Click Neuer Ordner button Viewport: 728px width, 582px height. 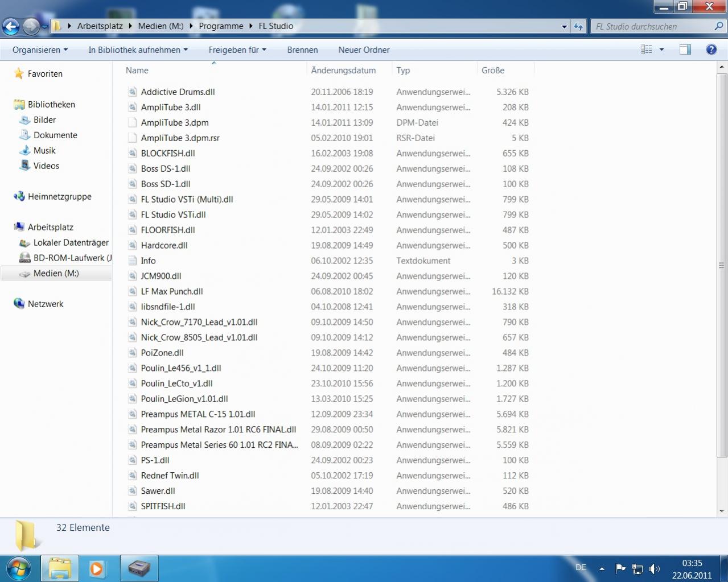tap(364, 49)
